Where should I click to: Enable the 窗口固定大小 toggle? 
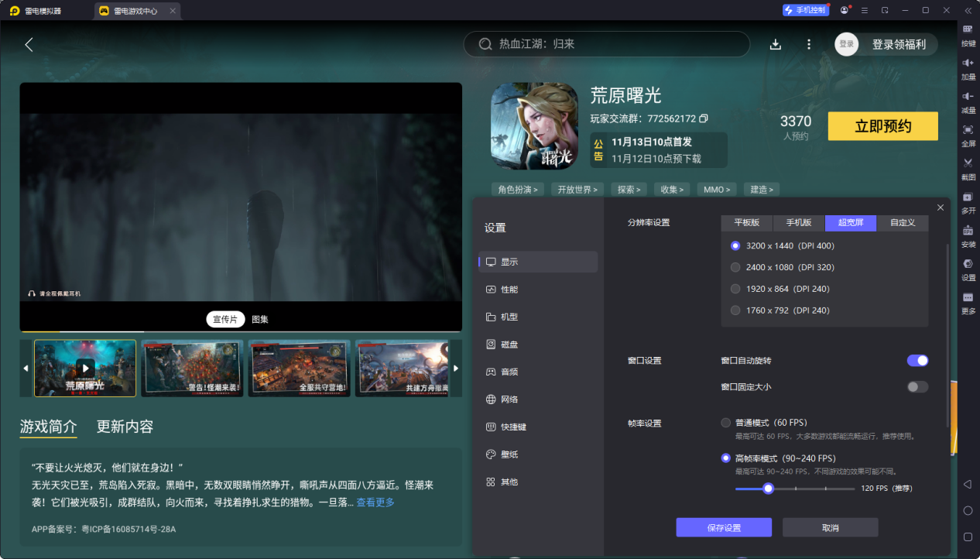[917, 386]
